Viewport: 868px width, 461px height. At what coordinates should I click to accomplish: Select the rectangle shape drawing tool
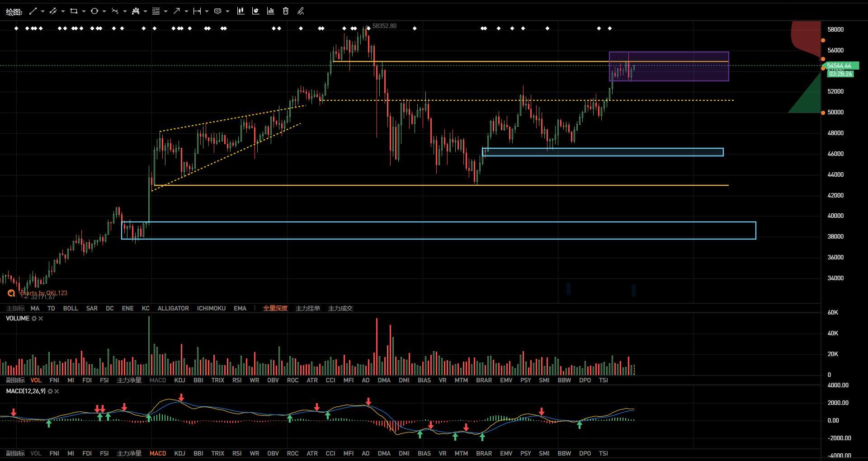[74, 11]
